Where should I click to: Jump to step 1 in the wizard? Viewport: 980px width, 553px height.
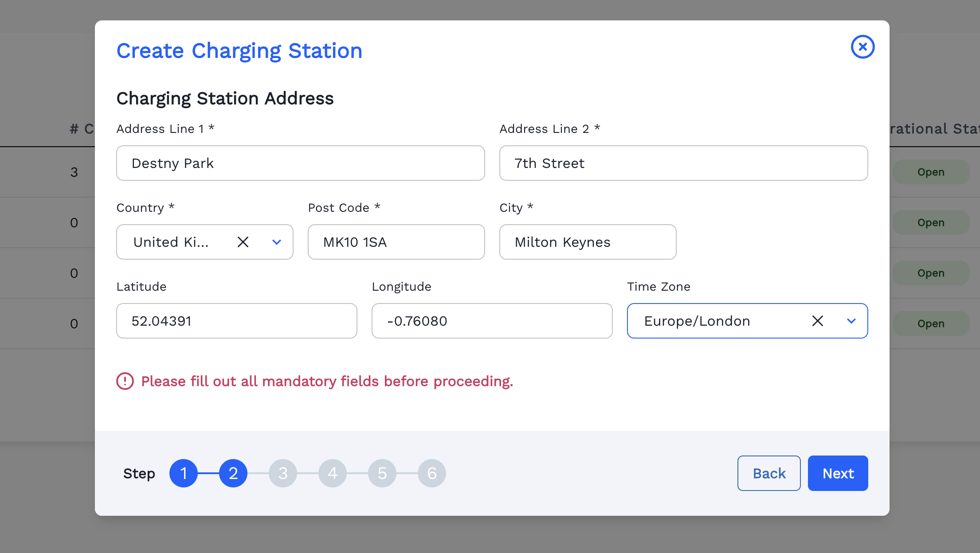click(184, 473)
